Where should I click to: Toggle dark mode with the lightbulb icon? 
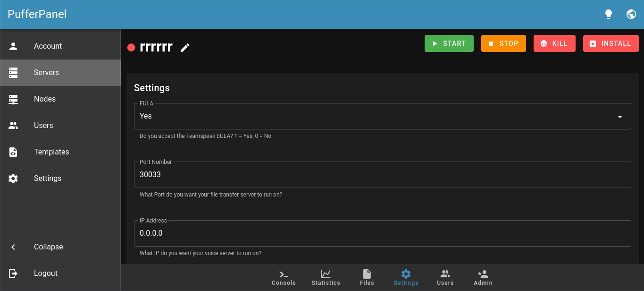pos(608,14)
